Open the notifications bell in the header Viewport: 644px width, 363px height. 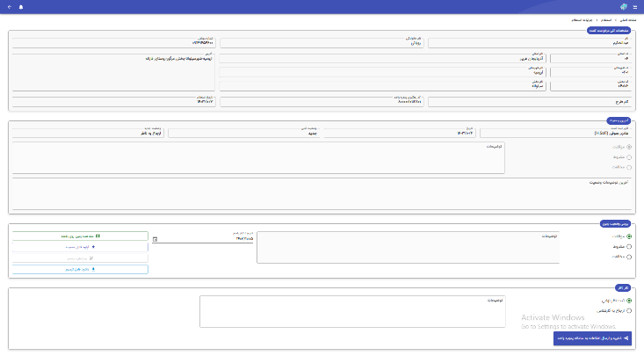(20, 6)
